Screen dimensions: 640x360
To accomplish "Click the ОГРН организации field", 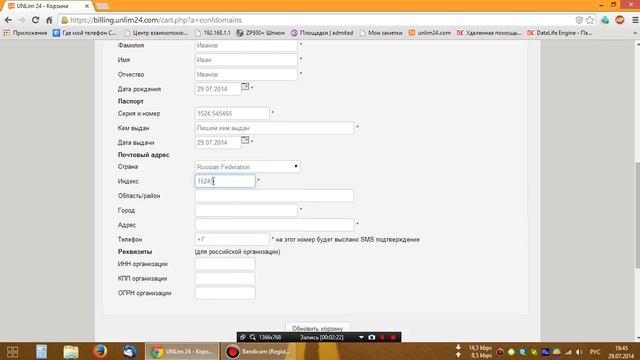I will (x=225, y=293).
